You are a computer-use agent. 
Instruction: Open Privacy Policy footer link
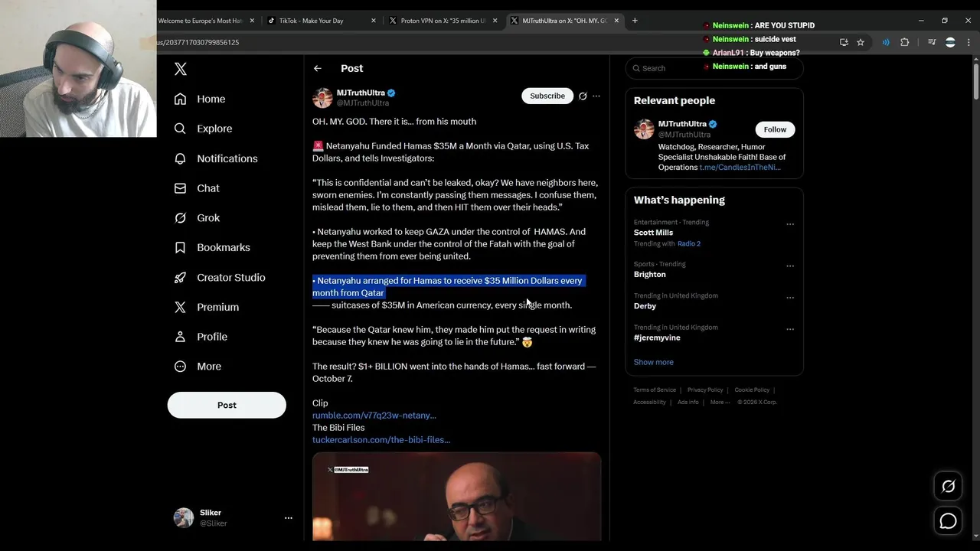(x=705, y=390)
